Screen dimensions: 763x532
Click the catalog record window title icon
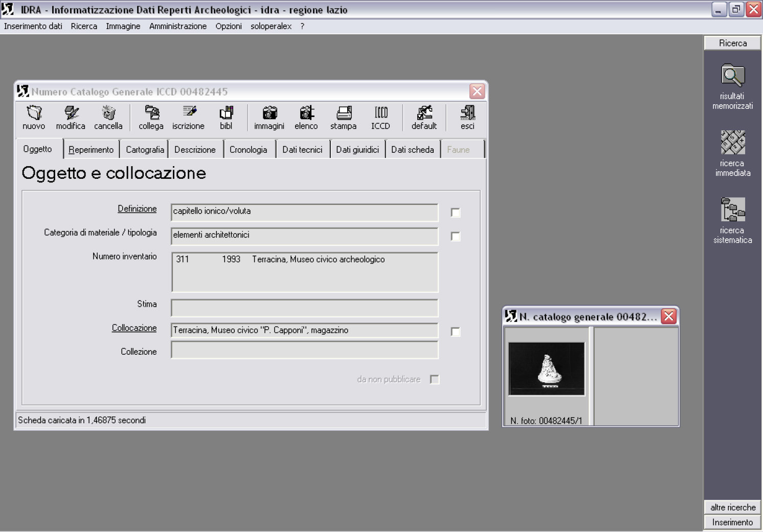[x=23, y=91]
